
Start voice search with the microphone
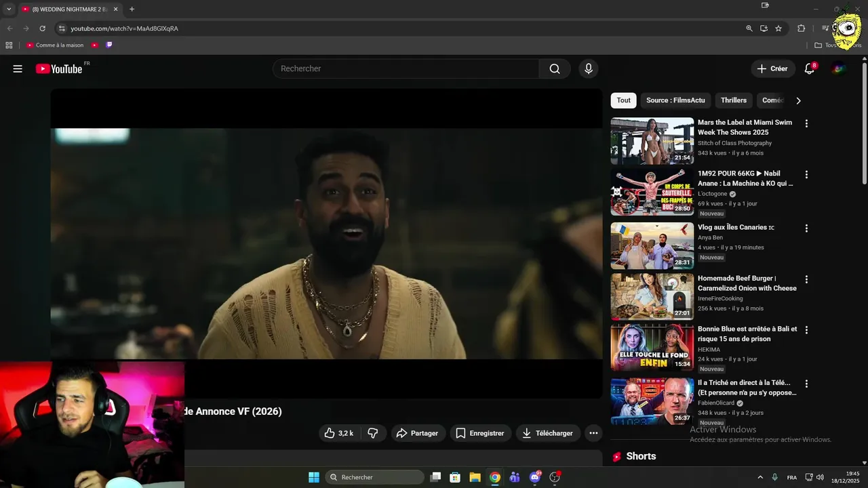point(589,68)
